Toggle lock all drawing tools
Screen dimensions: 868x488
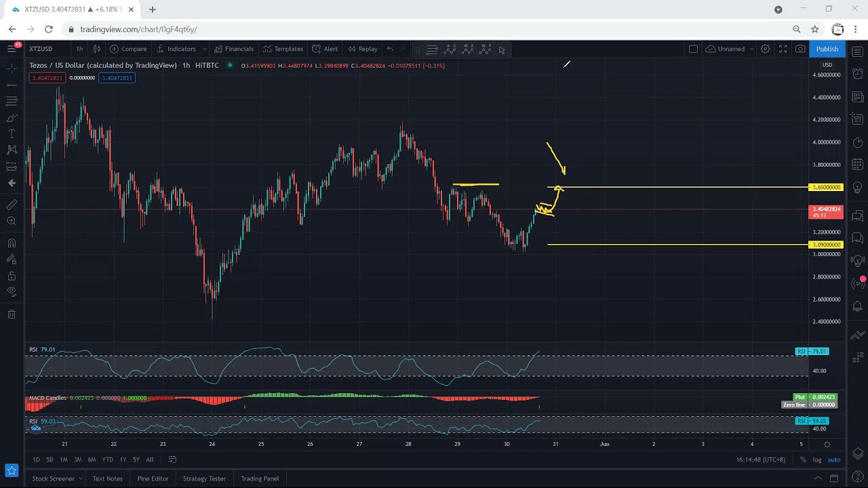coord(12,276)
